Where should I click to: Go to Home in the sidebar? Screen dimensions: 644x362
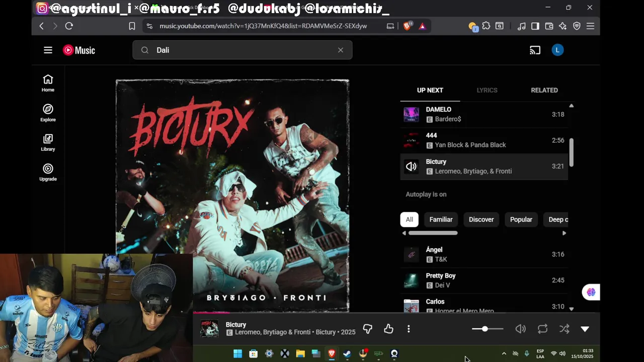(48, 83)
